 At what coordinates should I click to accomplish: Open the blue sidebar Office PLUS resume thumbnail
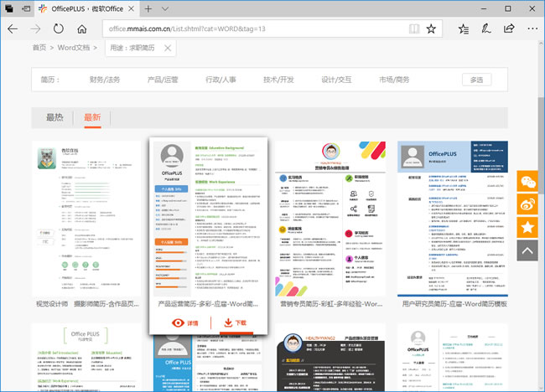point(208,364)
